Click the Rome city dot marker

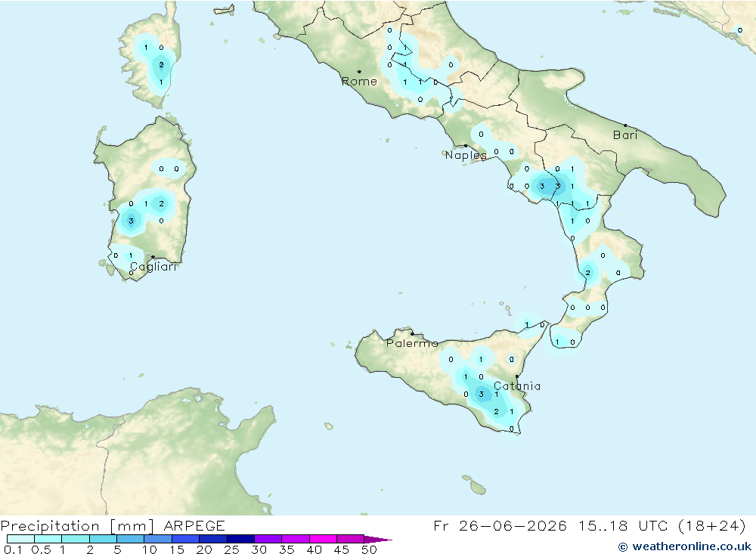(359, 72)
